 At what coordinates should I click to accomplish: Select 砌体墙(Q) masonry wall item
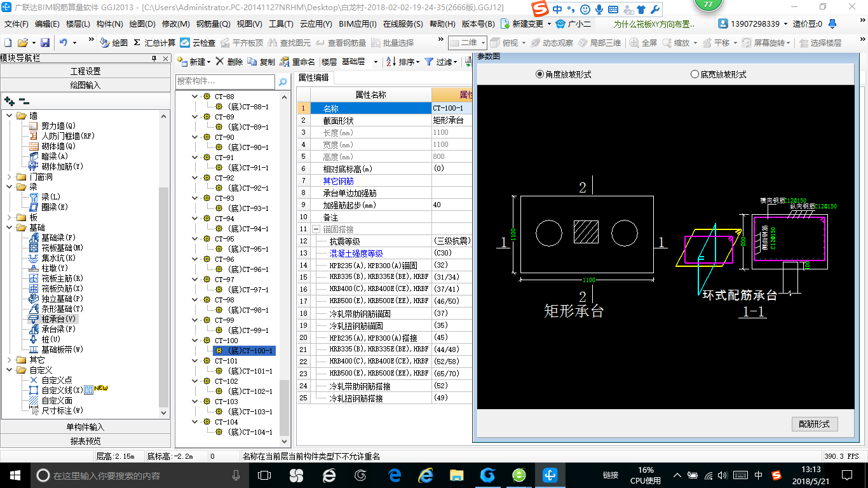pos(53,146)
